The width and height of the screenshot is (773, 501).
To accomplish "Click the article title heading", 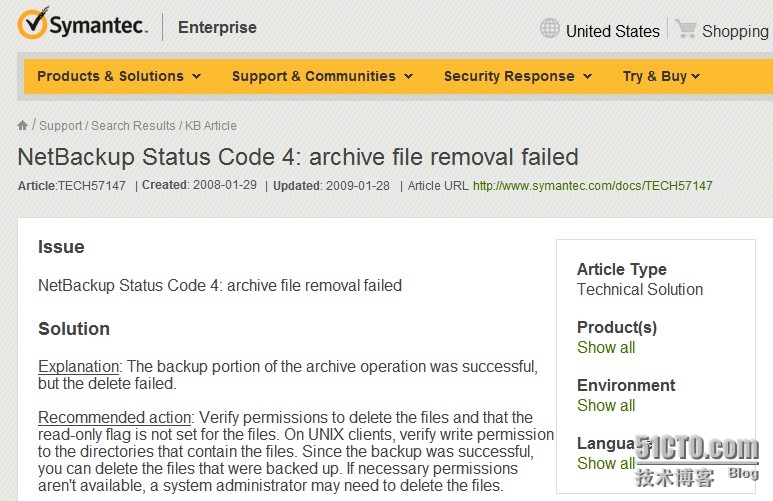I will [x=298, y=157].
